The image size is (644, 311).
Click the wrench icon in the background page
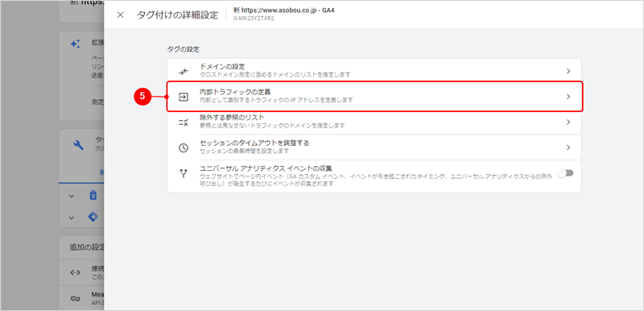coord(78,144)
